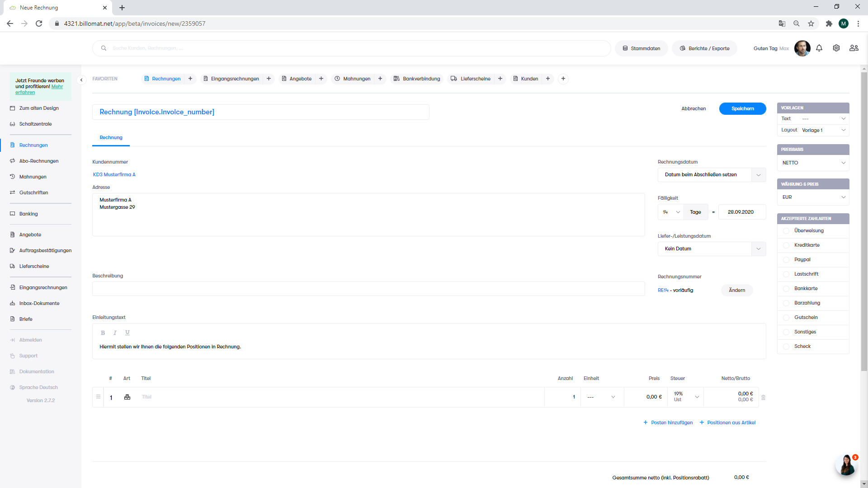The width and height of the screenshot is (868, 488).
Task: Click the bold formatting icon in Einleitungstext
Action: [103, 333]
